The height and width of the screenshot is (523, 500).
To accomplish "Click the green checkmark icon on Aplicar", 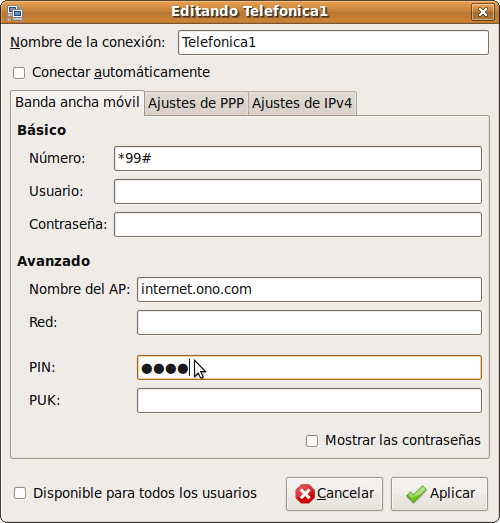I will 416,494.
